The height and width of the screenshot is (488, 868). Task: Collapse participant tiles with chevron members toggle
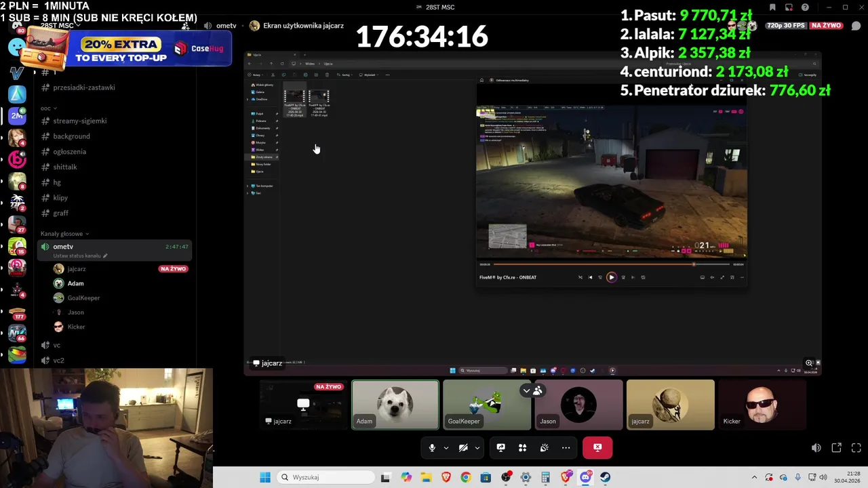[532, 390]
